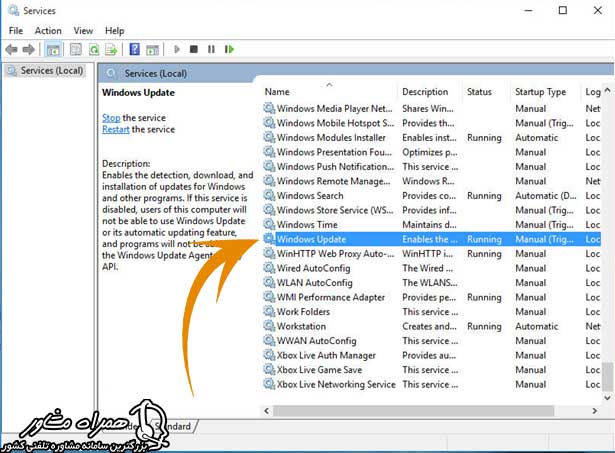
Task: Open the Properties toolbar icon
Action: click(76, 49)
